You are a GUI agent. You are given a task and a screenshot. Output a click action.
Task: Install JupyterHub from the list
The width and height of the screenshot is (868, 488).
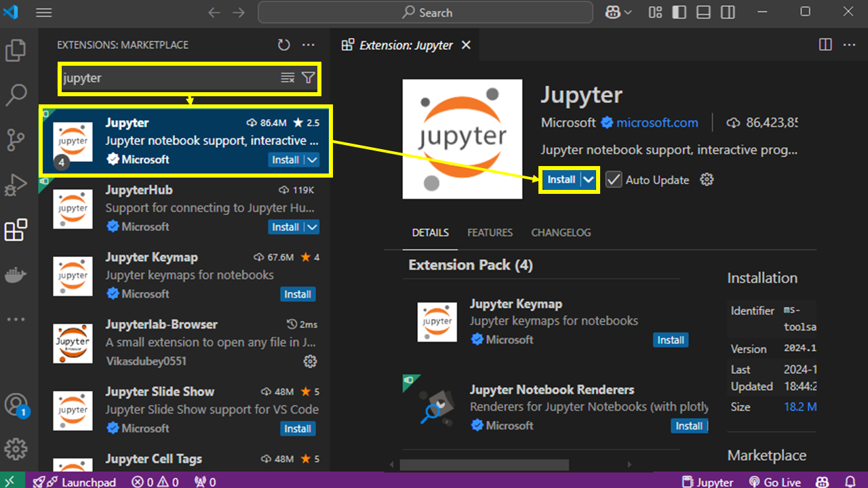pos(285,227)
